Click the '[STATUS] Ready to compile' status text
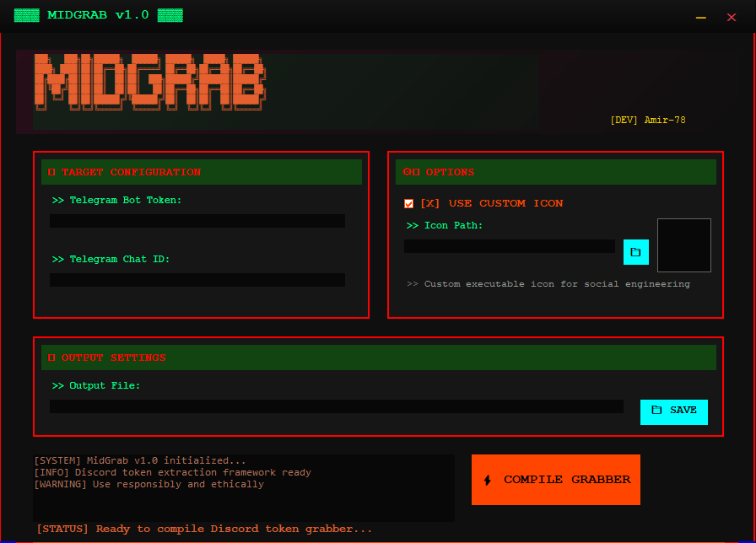Screen dimensions: 756x543 204,529
